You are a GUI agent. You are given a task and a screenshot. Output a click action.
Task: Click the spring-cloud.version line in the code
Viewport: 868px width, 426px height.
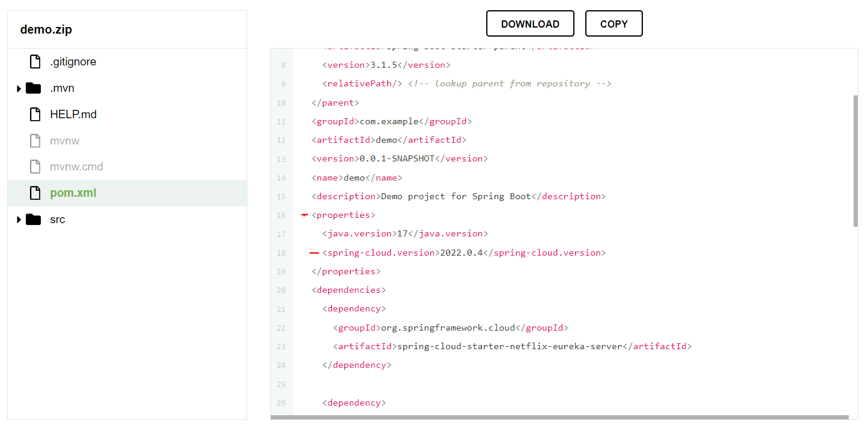(463, 253)
